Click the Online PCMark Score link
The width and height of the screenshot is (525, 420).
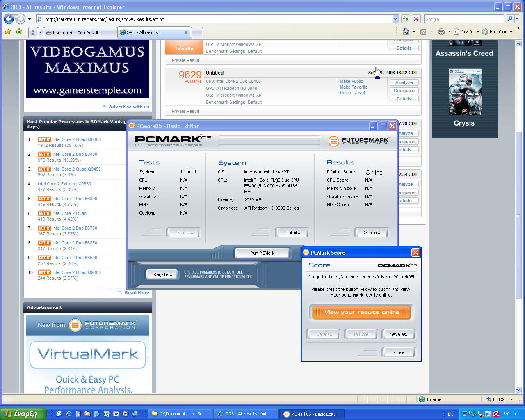point(374,173)
